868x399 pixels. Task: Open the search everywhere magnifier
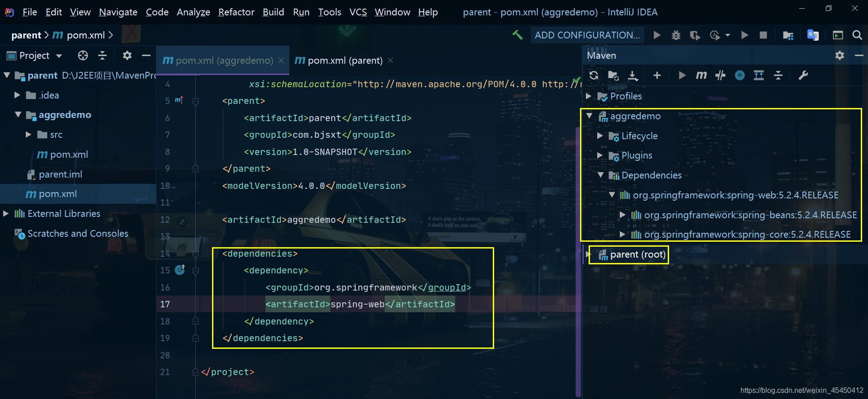point(857,35)
